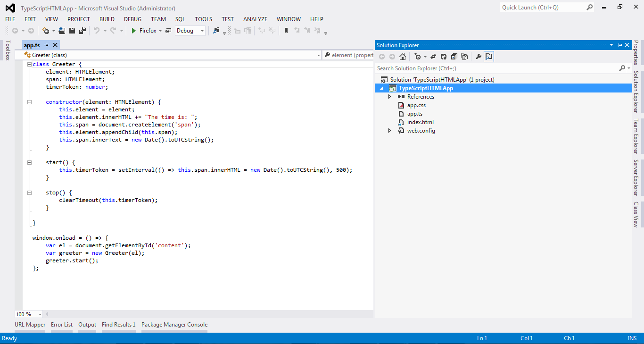This screenshot has width=644, height=344.
Task: Switch to the Error List tab
Action: click(x=62, y=324)
